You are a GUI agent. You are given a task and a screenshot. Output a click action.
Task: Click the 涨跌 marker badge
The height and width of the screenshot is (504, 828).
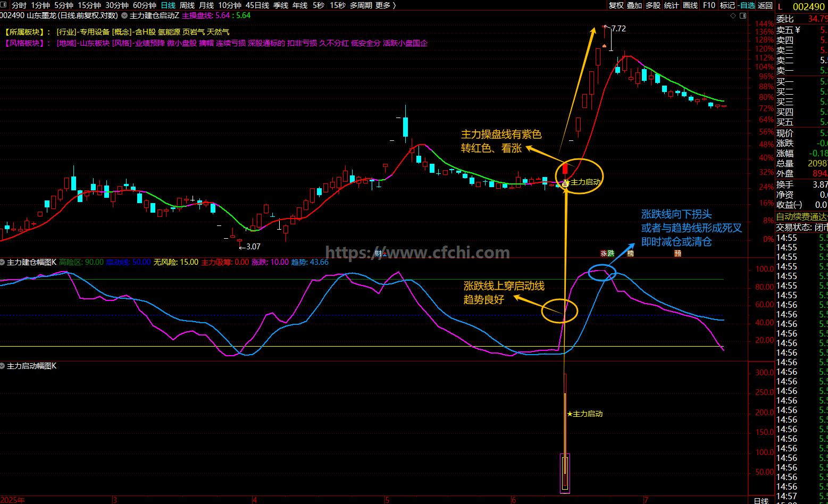(x=607, y=254)
